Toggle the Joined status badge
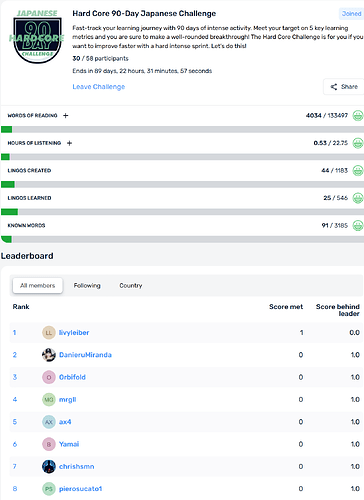Image resolution: width=364 pixels, height=500 pixels. click(351, 14)
